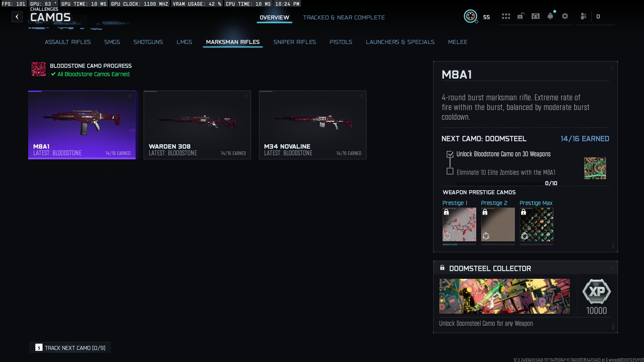
Task: Select the Warden 308 weapon card
Action: click(x=197, y=125)
